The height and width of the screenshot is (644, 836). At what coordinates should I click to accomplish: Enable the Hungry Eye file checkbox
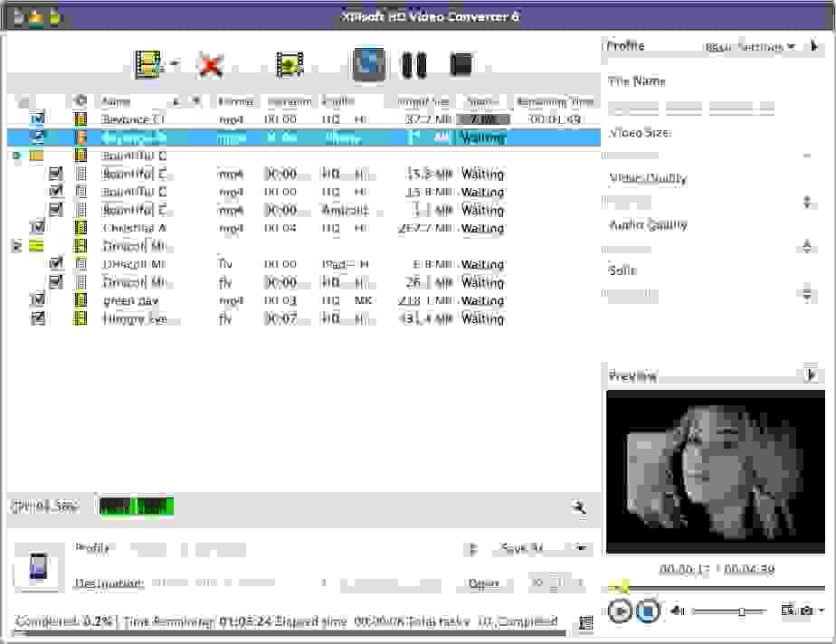point(37,318)
